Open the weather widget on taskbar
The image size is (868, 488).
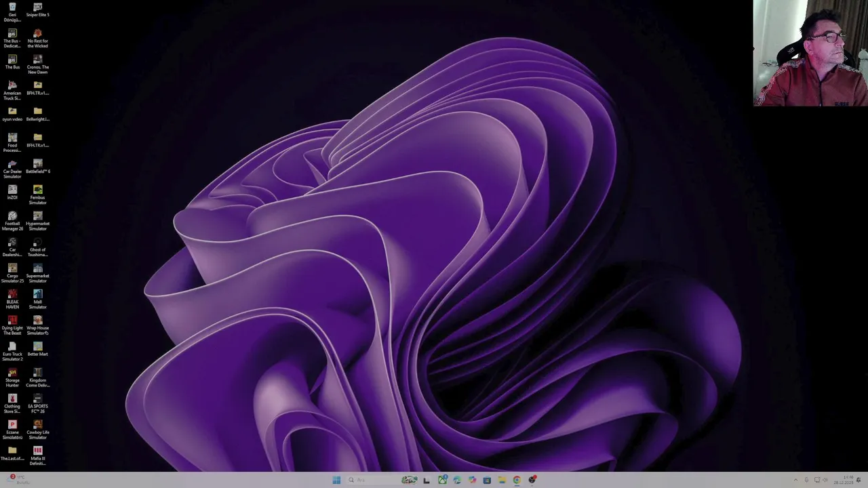17,480
